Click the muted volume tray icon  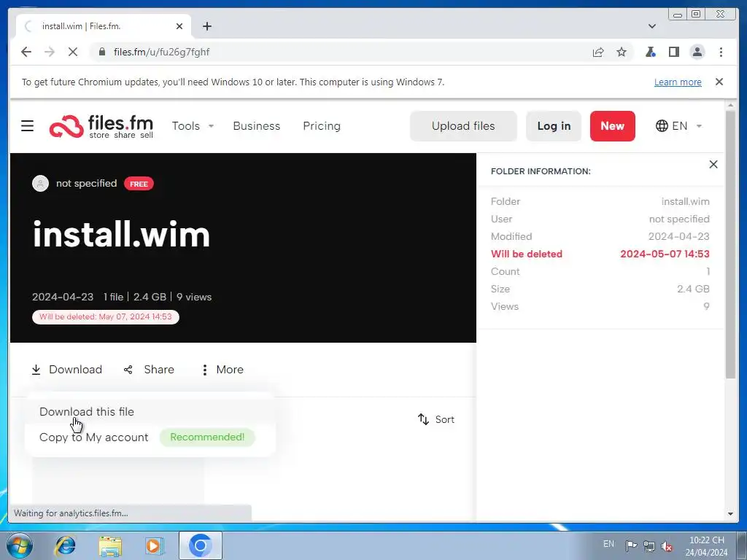667,545
